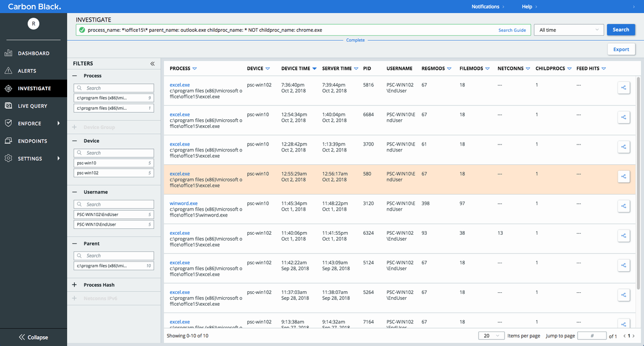The image size is (644, 346).
Task: Filter by process path with count 1
Action: [x=114, y=108]
